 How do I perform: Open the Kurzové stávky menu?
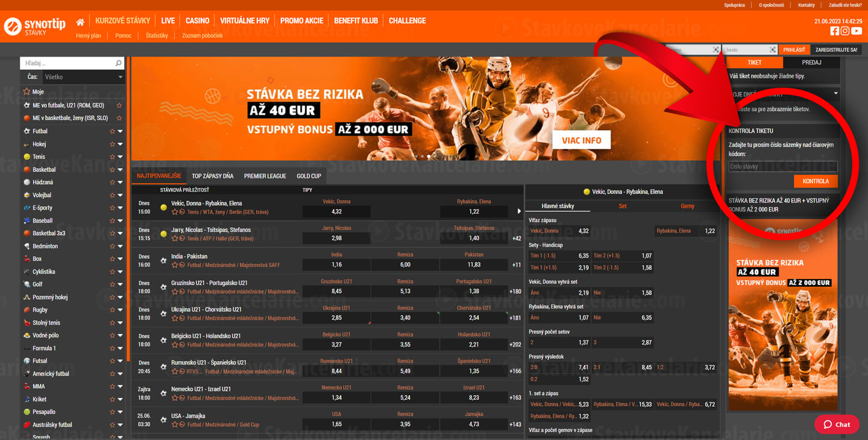tap(122, 21)
